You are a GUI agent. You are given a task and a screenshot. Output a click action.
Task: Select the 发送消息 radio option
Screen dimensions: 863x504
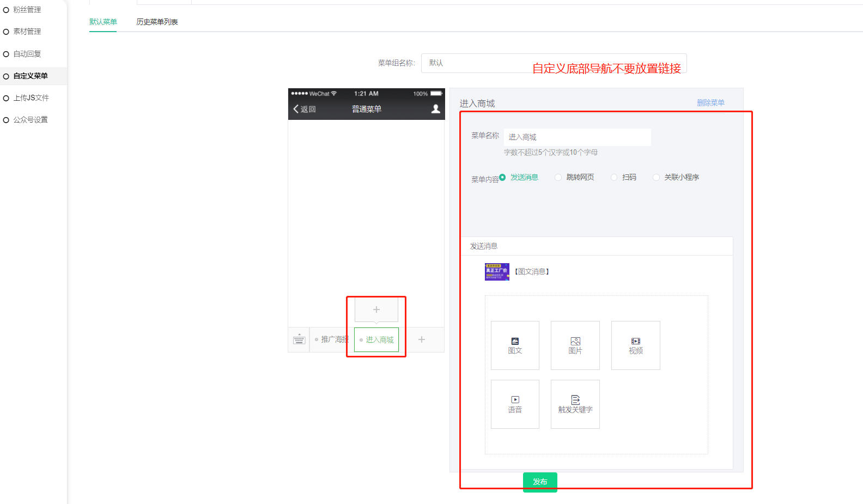(x=502, y=177)
